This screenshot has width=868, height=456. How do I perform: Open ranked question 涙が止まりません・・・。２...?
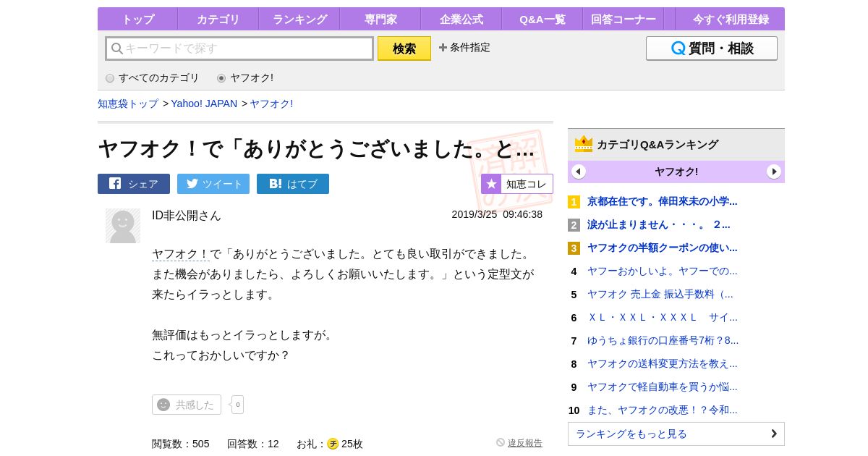pyautogui.click(x=659, y=224)
